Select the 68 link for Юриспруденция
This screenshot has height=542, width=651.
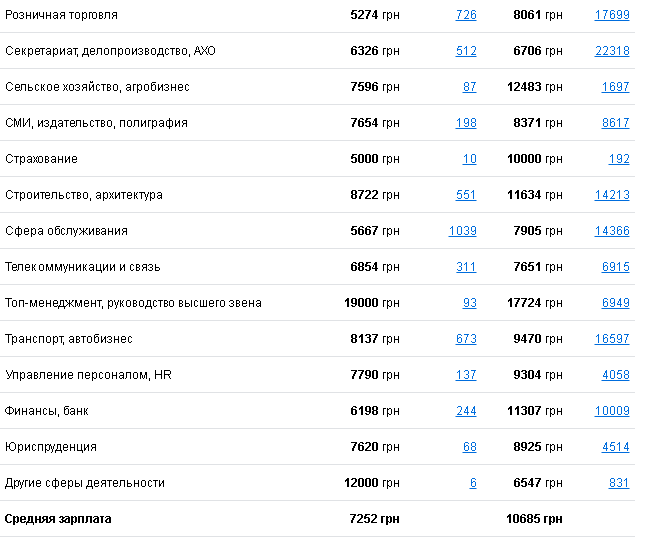click(x=470, y=447)
